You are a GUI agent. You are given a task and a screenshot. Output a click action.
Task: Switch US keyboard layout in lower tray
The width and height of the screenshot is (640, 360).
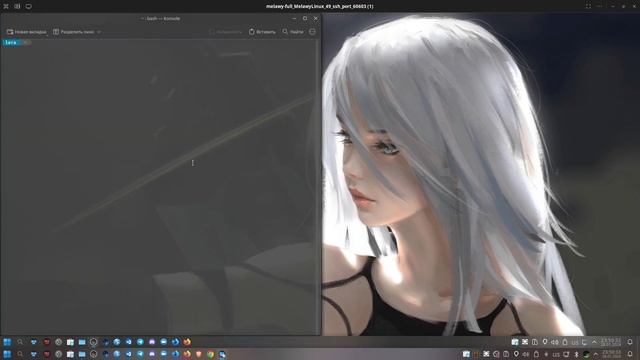click(x=556, y=354)
